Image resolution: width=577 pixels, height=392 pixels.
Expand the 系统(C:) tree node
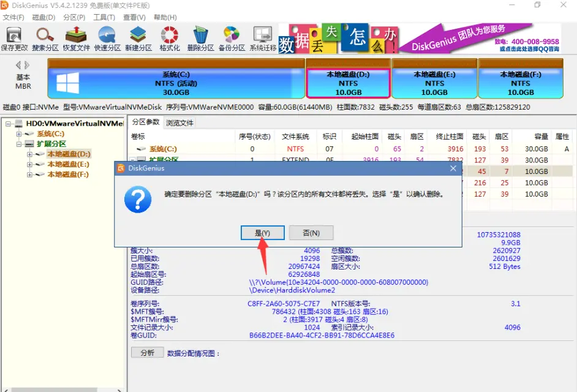[19, 134]
